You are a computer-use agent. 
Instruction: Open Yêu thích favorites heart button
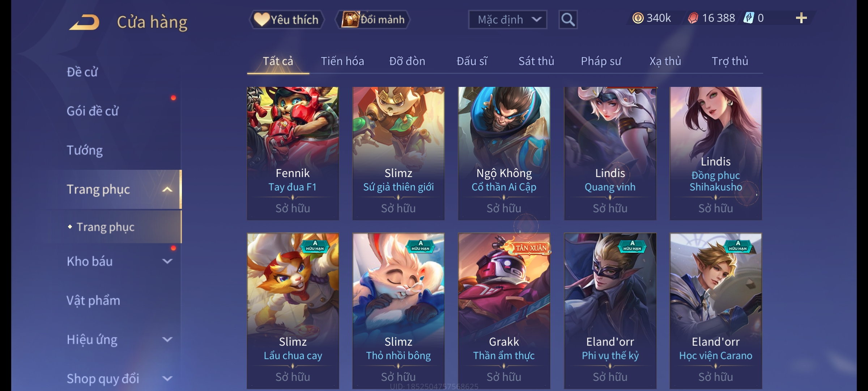click(x=286, y=20)
